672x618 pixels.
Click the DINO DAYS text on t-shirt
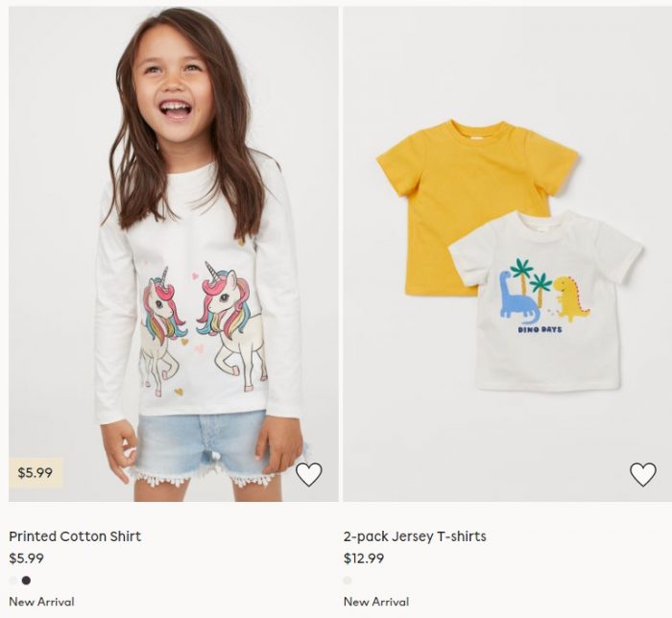540,330
